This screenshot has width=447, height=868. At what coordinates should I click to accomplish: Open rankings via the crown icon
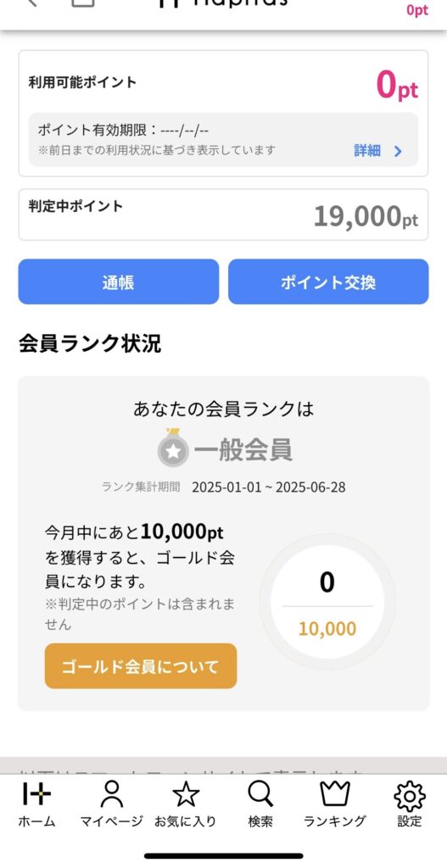coord(334,794)
